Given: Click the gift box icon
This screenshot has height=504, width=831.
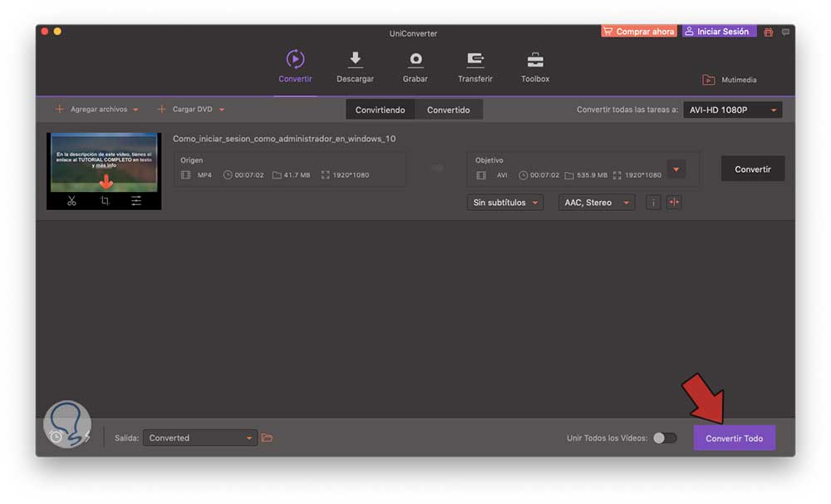Looking at the screenshot, I should 768,32.
